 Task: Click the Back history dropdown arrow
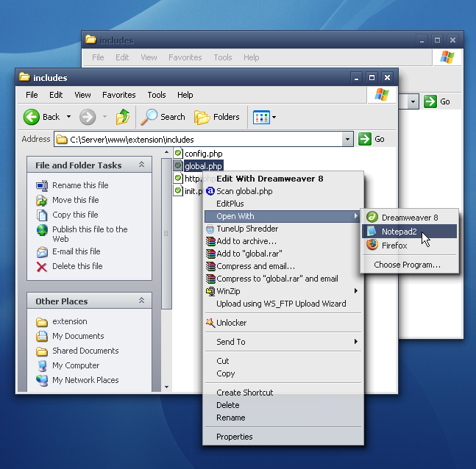pyautogui.click(x=69, y=116)
